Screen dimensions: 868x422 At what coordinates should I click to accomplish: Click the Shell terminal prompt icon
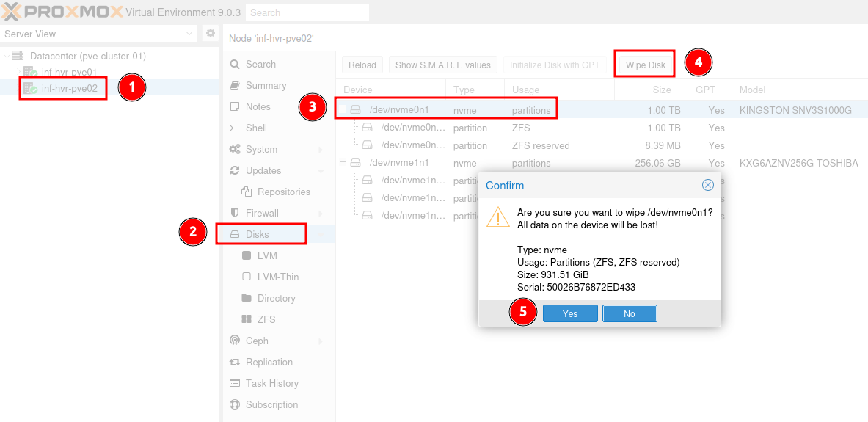click(235, 128)
